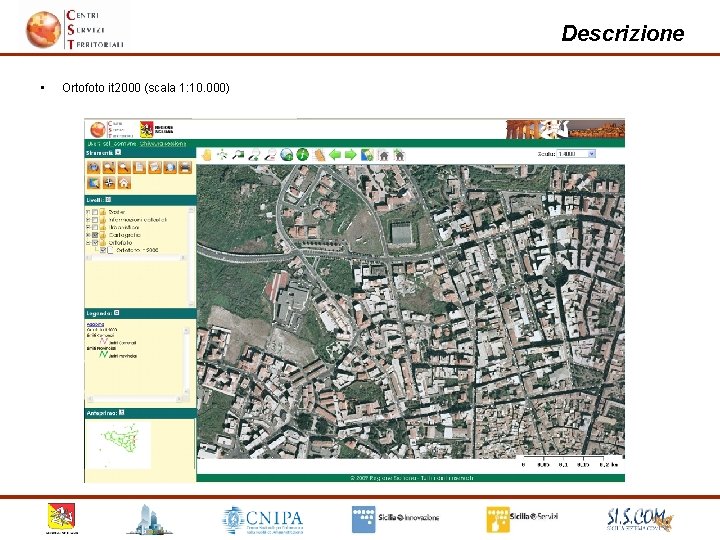This screenshot has height=540, width=720.
Task: Click the crosshair icon in Strumenti panel
Action: point(109,183)
